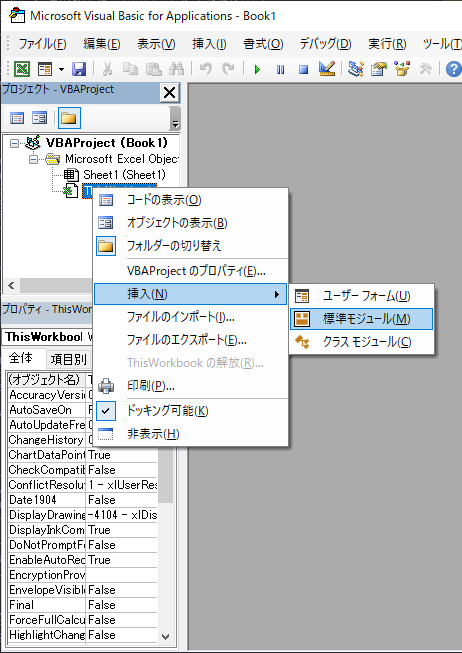Click the blue Help question mark icon

point(454,69)
